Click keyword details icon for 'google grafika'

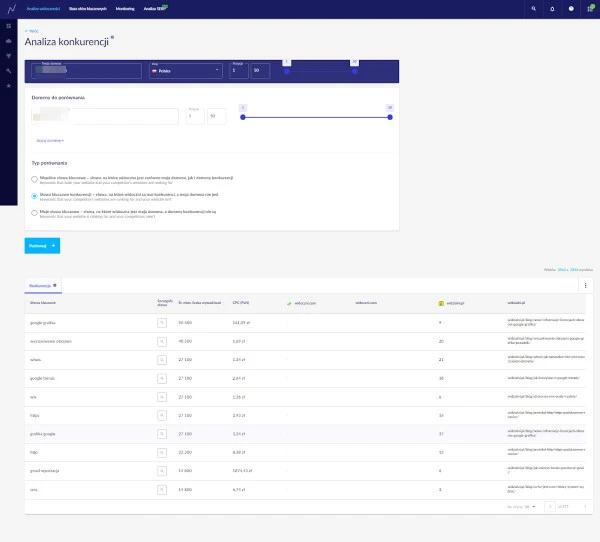pos(160,323)
